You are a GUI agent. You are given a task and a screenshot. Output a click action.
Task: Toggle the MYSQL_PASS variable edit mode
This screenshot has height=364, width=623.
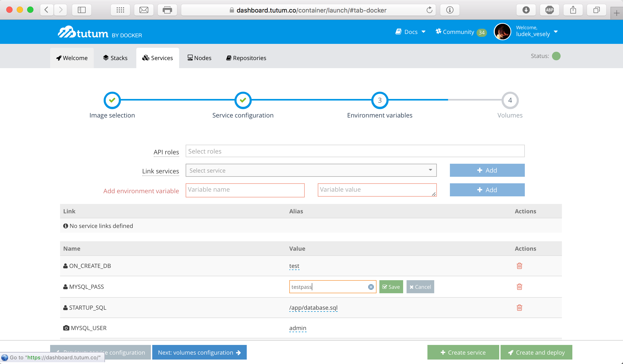(x=419, y=287)
